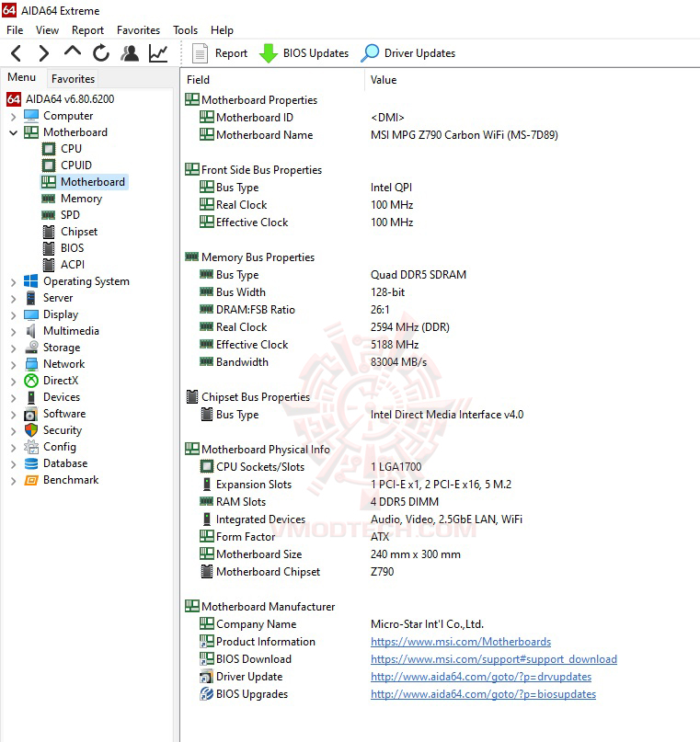Open the Report menu
The width and height of the screenshot is (700, 742).
pos(87,30)
